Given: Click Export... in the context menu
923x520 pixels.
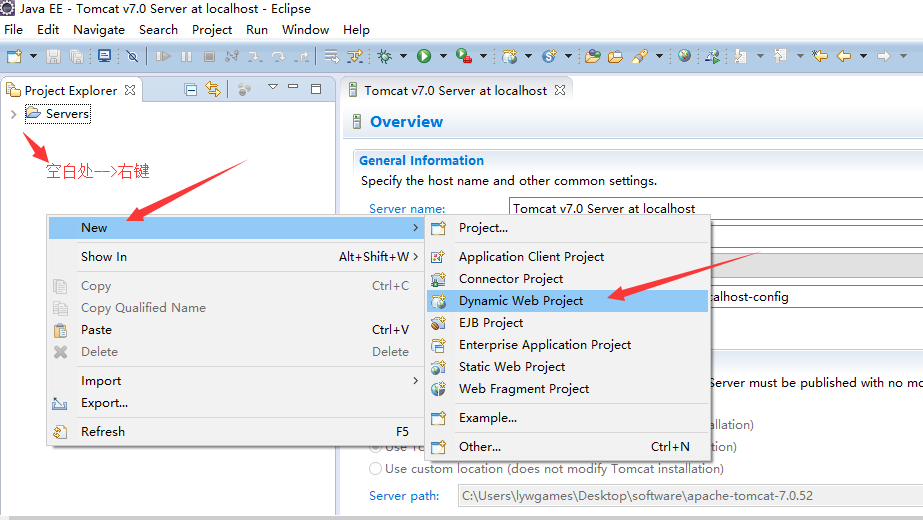Looking at the screenshot, I should 236,403.
